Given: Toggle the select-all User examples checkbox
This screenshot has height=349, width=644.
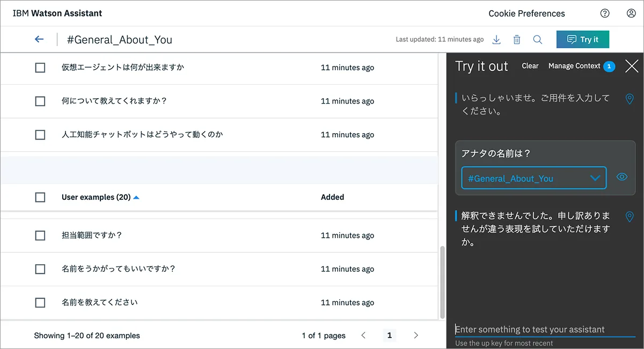Looking at the screenshot, I should (40, 197).
